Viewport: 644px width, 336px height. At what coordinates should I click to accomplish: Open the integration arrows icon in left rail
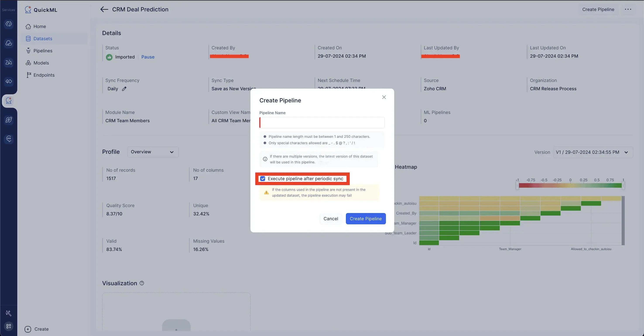coord(9,81)
